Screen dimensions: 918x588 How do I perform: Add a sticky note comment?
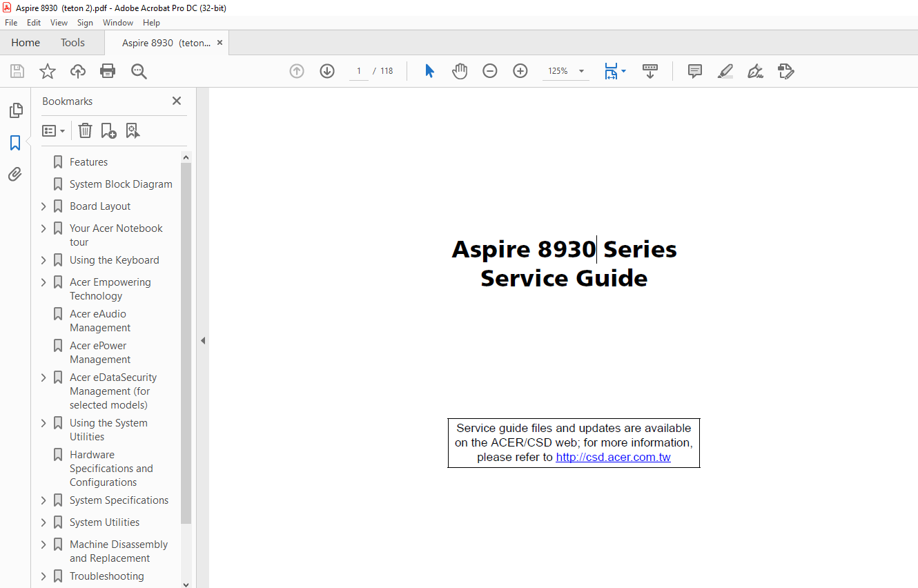click(x=695, y=71)
